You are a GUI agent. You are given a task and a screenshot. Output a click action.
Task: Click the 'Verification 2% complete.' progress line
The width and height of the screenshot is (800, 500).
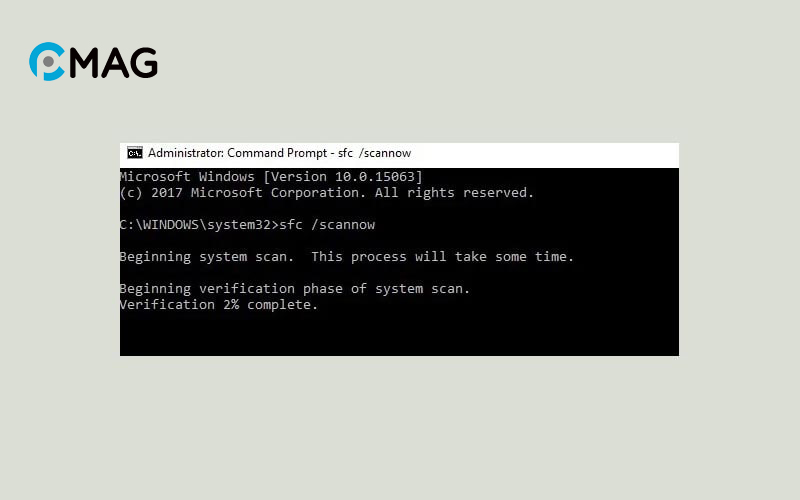tap(219, 305)
